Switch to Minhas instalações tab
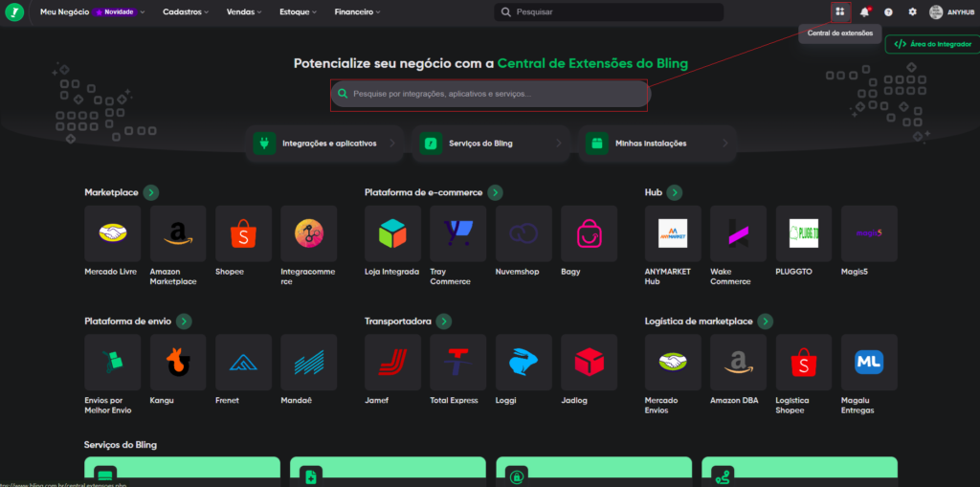The image size is (980, 487). pos(657,144)
